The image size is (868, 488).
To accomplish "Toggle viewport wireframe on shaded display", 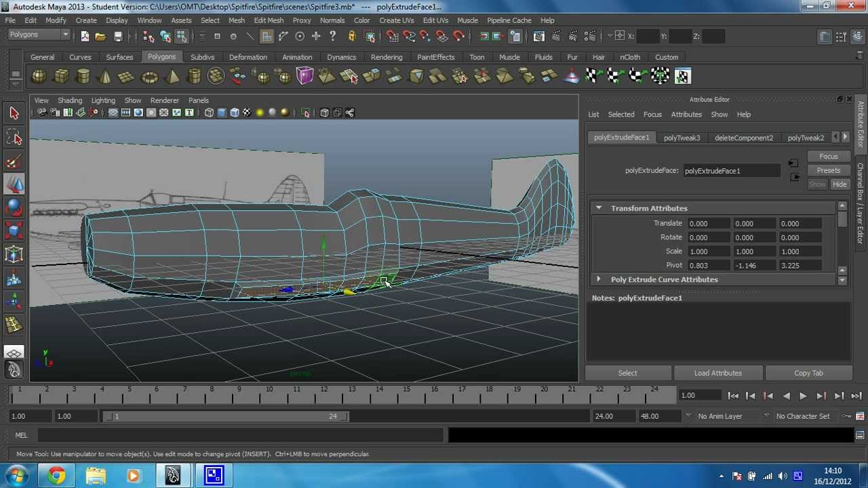I will click(235, 113).
